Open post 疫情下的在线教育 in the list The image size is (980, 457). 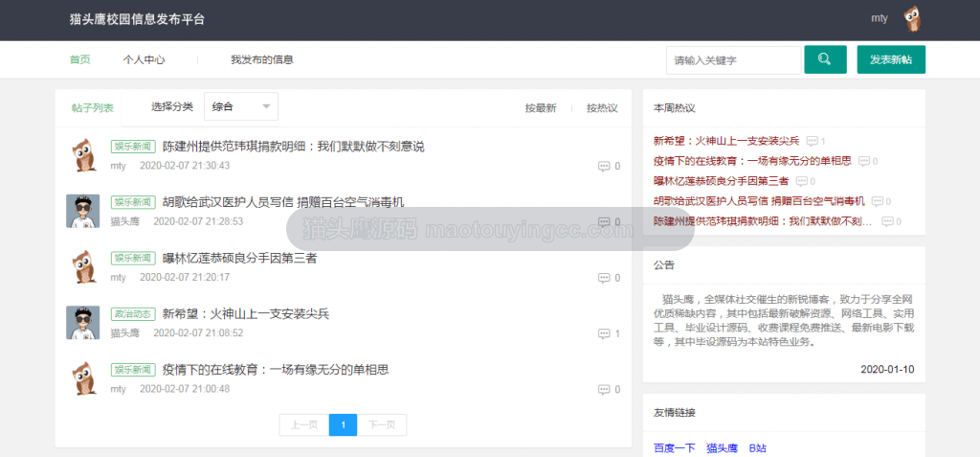(x=276, y=370)
